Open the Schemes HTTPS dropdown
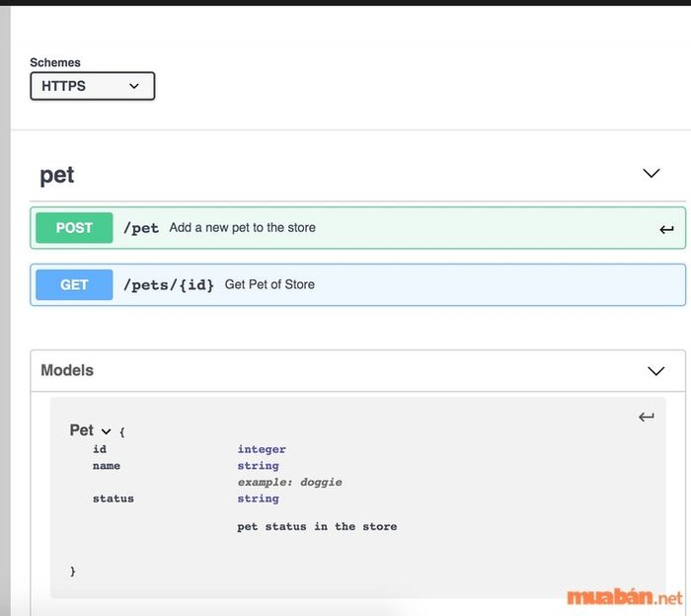This screenshot has height=616, width=691. tap(92, 86)
